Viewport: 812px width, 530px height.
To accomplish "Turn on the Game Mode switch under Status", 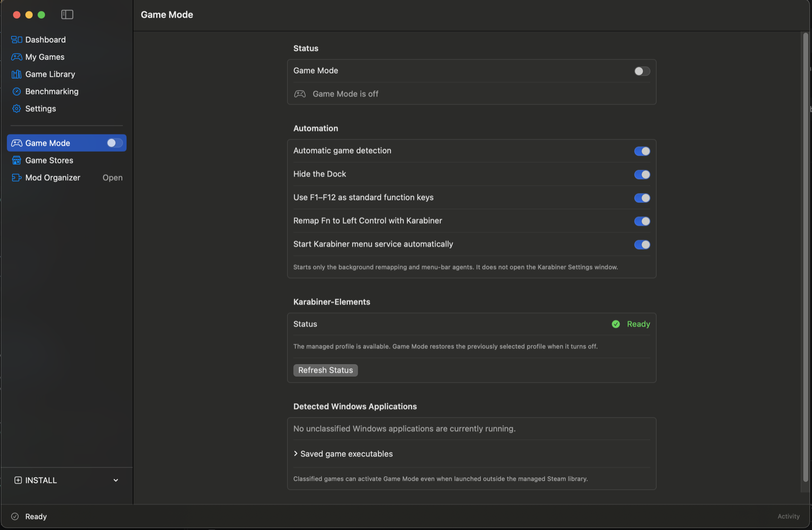I will pos(642,71).
